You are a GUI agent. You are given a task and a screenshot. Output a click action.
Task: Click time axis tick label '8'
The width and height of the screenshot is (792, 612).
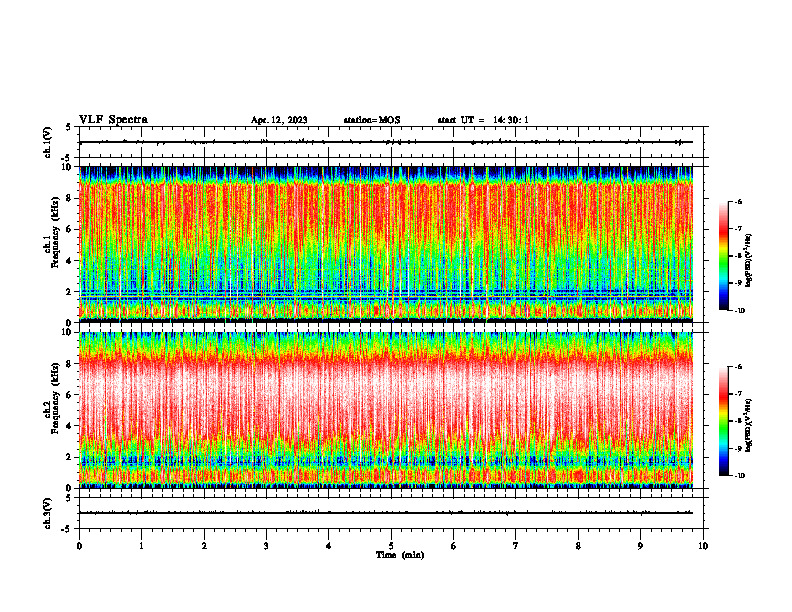(578, 546)
